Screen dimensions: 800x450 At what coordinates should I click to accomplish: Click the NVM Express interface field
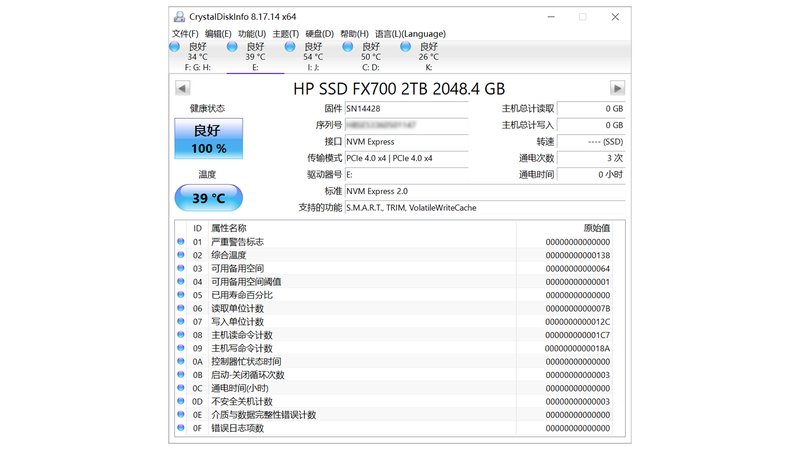pos(407,142)
